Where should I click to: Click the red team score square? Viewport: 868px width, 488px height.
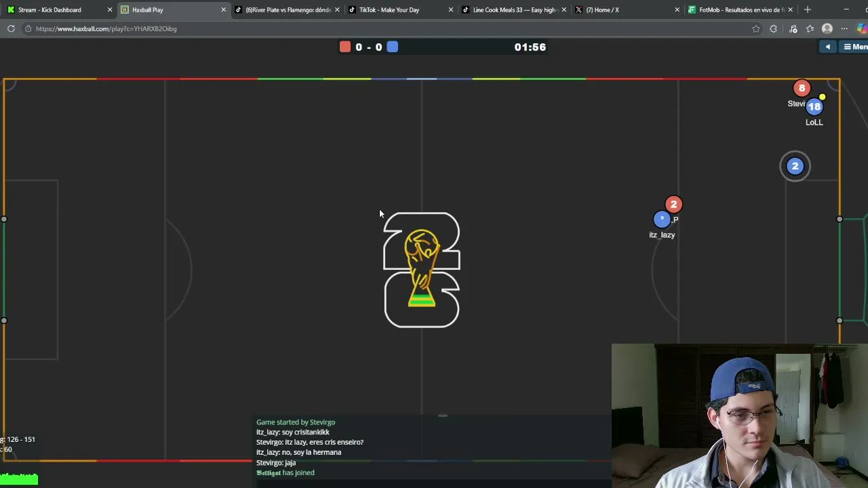[x=345, y=47]
